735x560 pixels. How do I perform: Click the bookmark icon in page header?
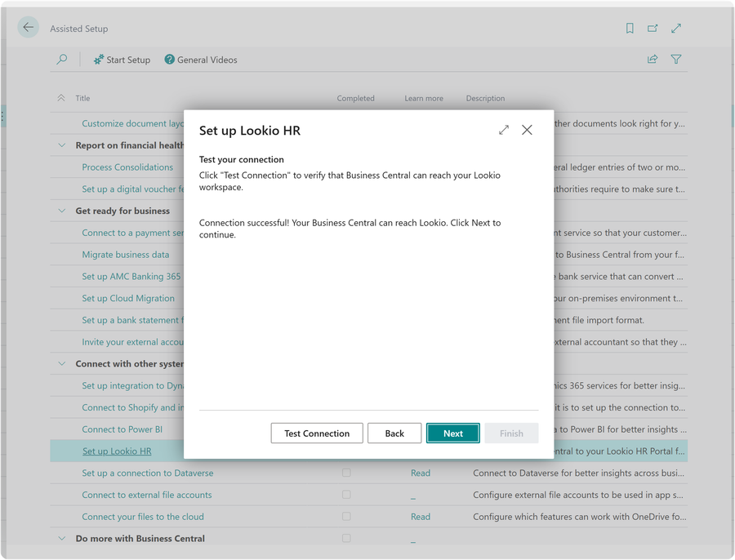630,28
